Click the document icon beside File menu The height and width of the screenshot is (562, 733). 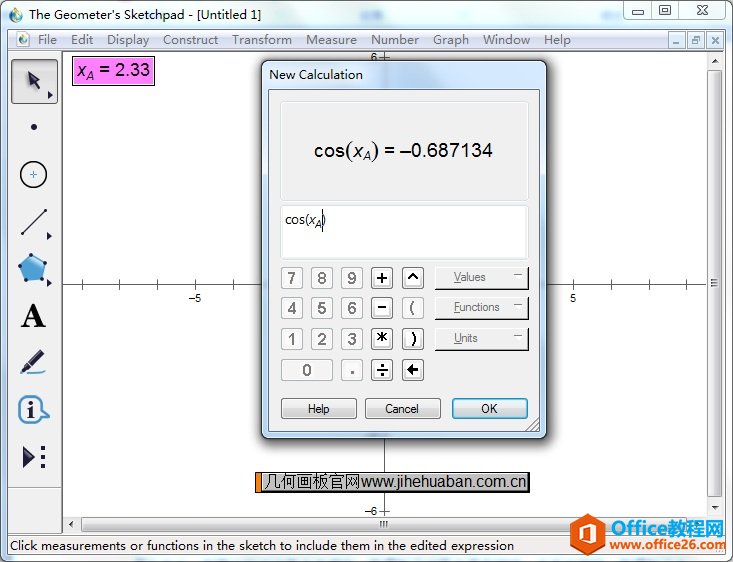(x=23, y=39)
